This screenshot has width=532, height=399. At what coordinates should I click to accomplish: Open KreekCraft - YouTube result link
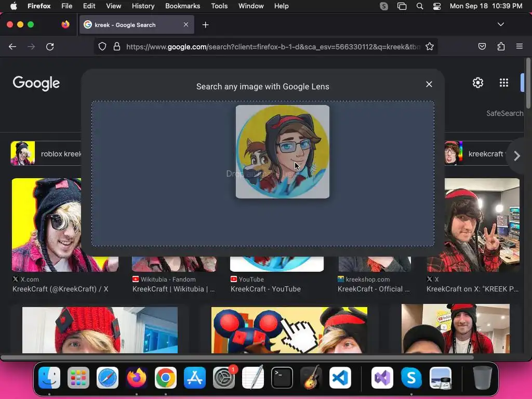coord(265,289)
